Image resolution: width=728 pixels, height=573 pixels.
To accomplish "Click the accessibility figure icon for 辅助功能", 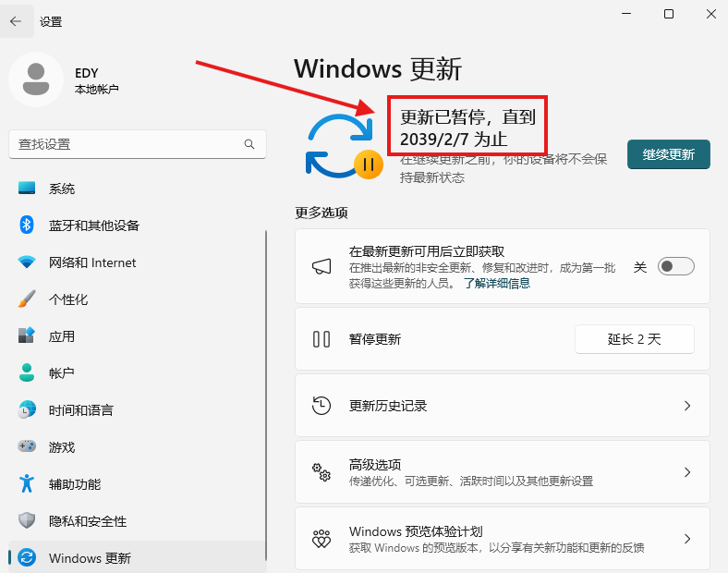I will pos(27,483).
